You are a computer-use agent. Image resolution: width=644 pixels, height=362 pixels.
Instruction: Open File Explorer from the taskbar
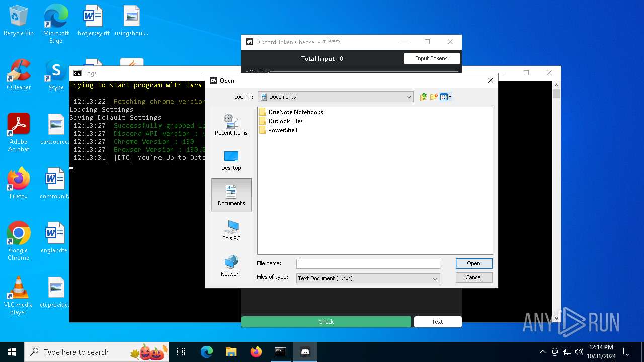point(231,352)
